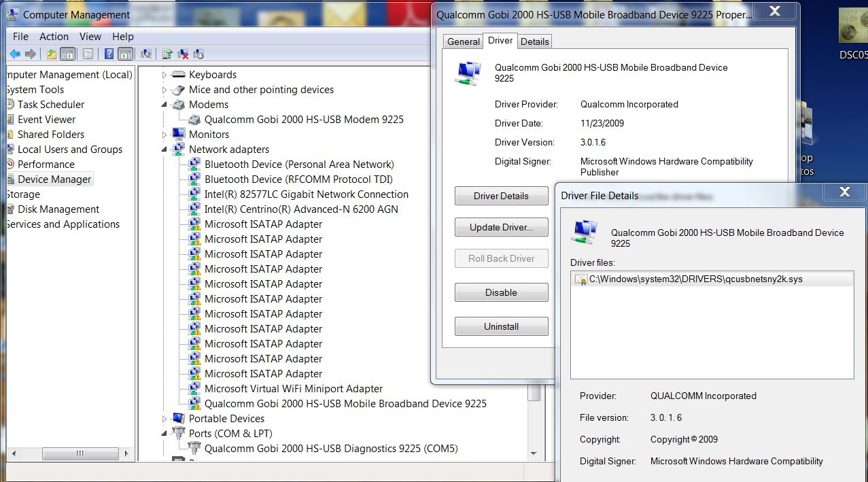Screen dimensions: 868x482
Task: Click the Scan for hardware changes icon
Action: (x=146, y=54)
